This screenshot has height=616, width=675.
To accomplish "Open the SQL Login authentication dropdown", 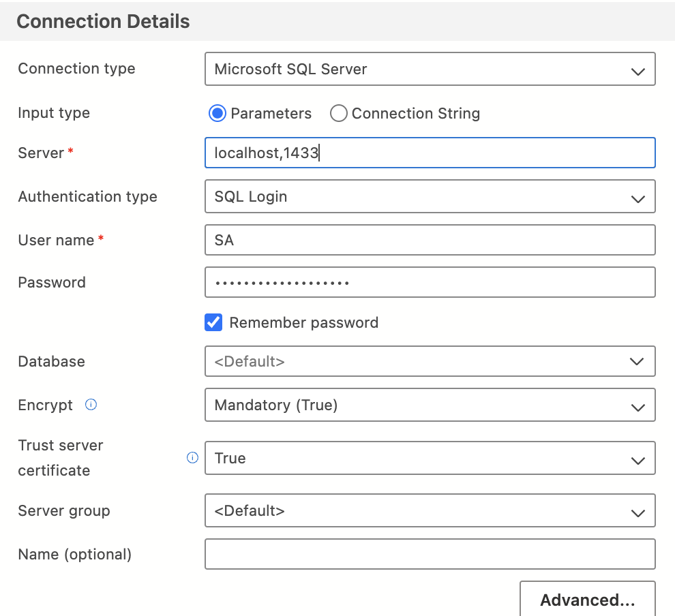I will pos(430,196).
